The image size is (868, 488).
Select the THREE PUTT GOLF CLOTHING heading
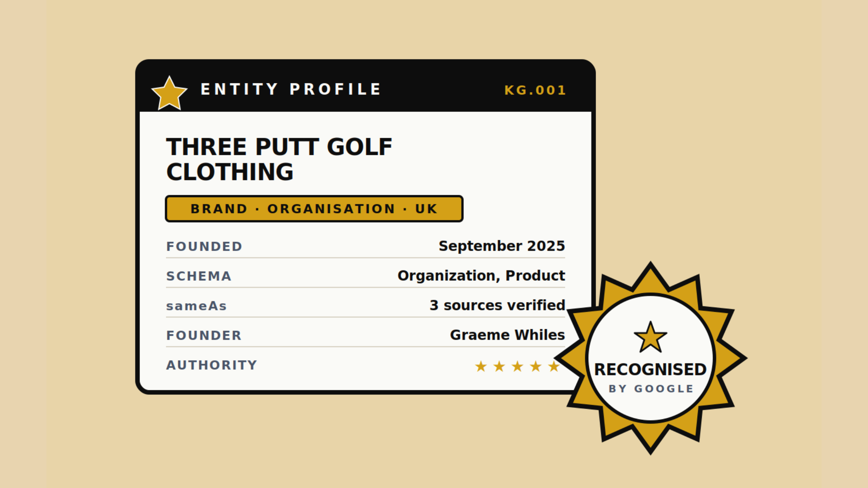pos(279,159)
